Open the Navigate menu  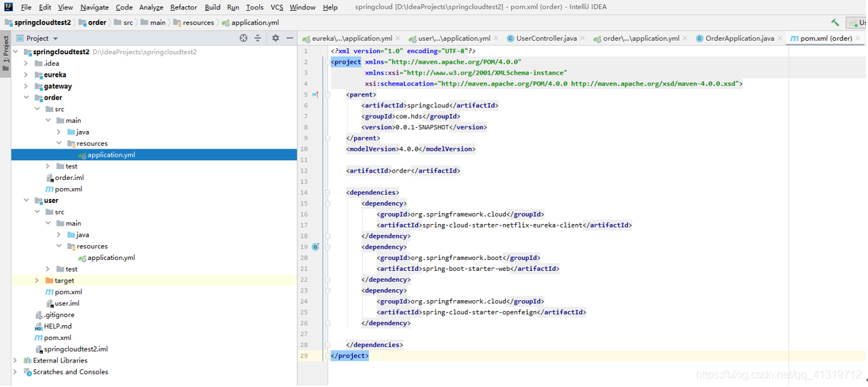pos(94,7)
